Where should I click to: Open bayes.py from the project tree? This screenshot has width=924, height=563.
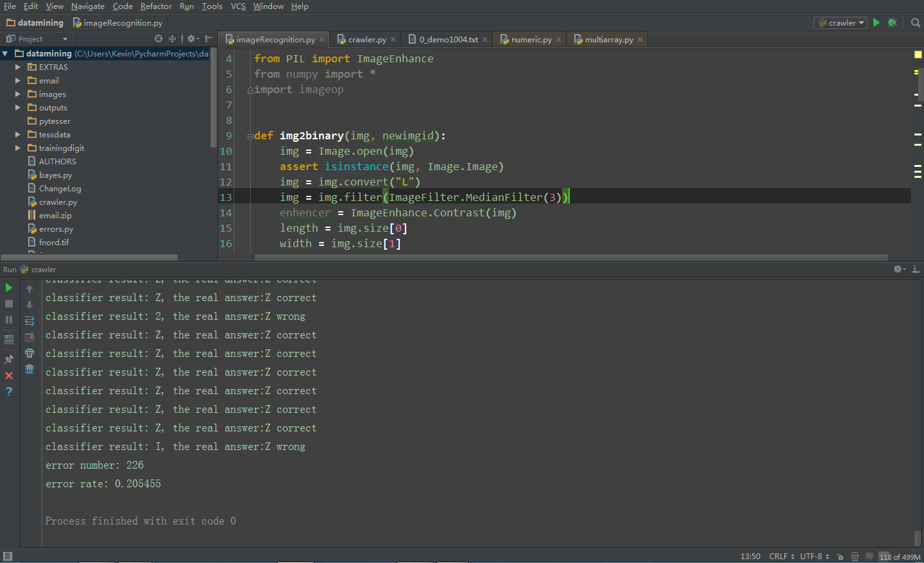click(x=55, y=175)
